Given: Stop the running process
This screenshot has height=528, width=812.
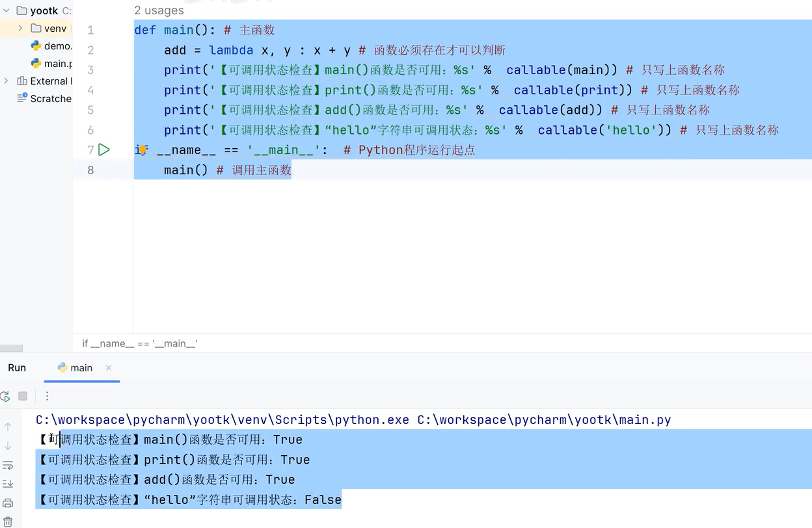Looking at the screenshot, I should pos(23,396).
